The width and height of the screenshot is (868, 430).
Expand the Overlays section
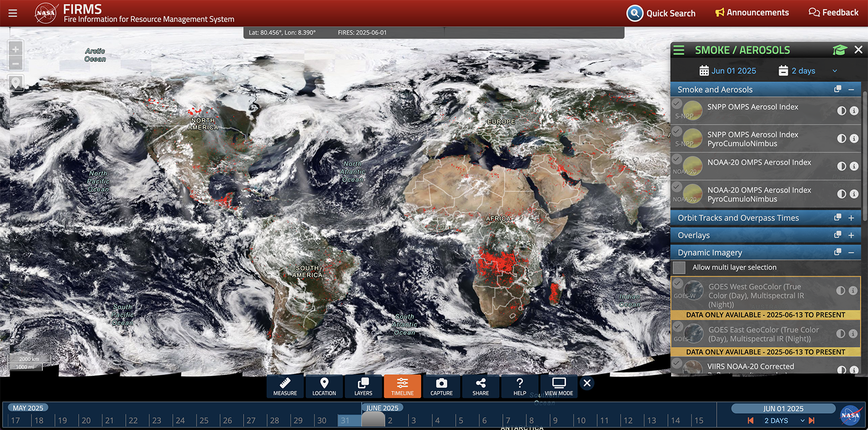tap(851, 236)
